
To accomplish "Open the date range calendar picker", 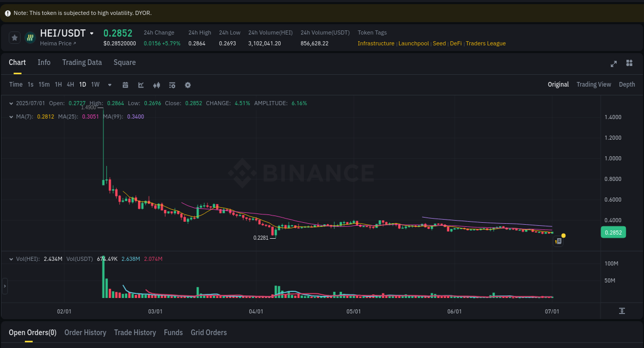I will click(125, 85).
